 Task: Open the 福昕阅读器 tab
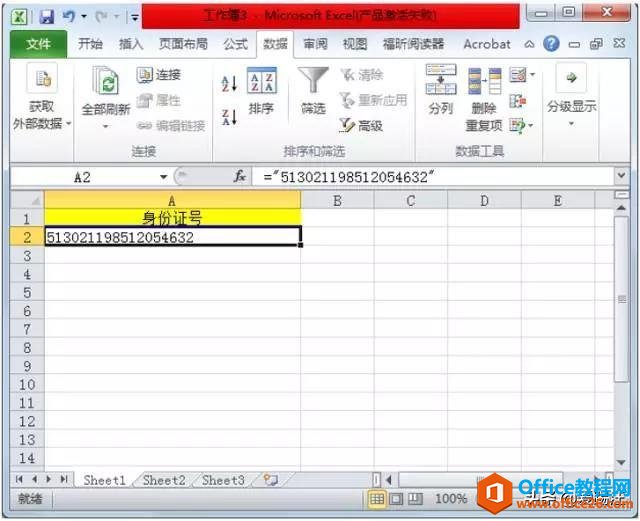coord(413,44)
